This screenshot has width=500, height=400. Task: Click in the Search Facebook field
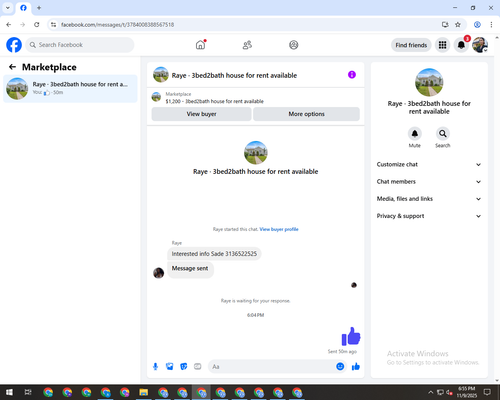click(x=80, y=45)
